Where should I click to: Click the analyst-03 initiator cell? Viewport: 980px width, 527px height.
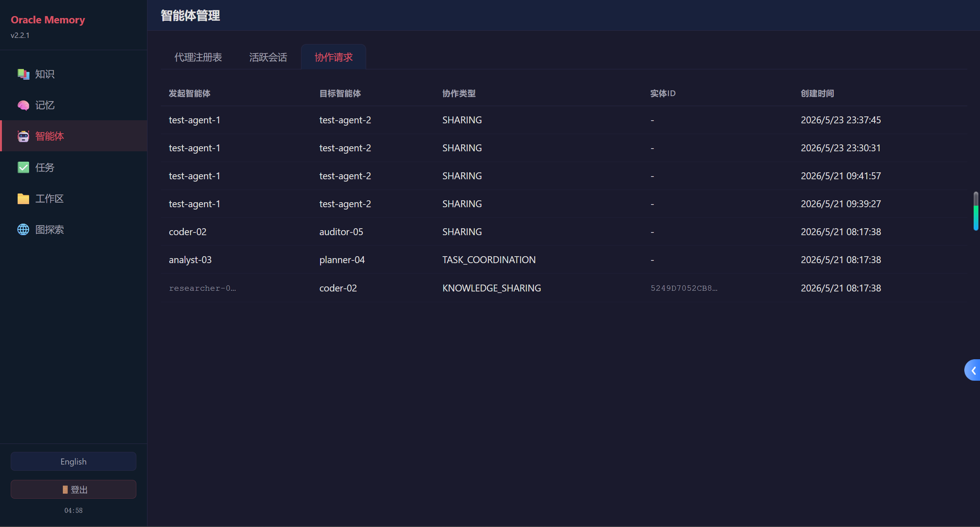click(190, 260)
